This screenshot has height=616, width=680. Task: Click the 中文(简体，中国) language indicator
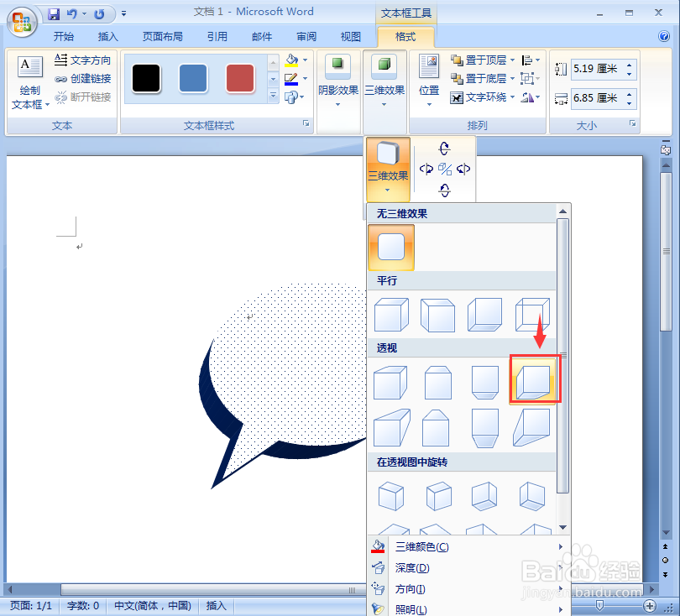pyautogui.click(x=153, y=606)
